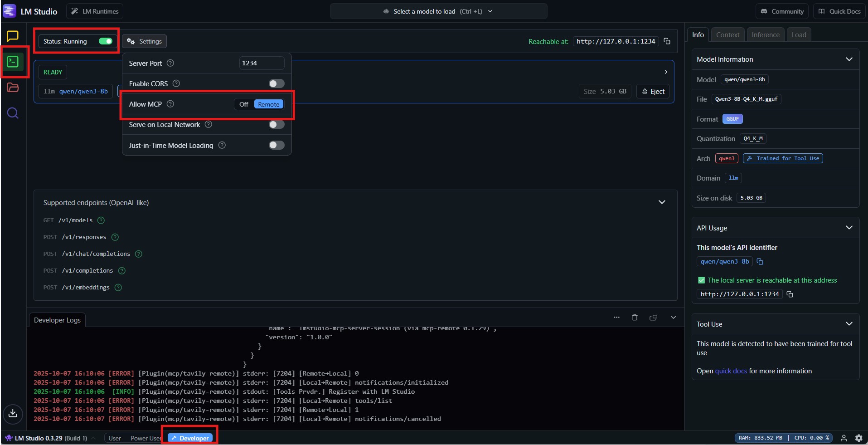The width and height of the screenshot is (868, 445).
Task: Switch to the Context tab
Action: [x=727, y=35]
